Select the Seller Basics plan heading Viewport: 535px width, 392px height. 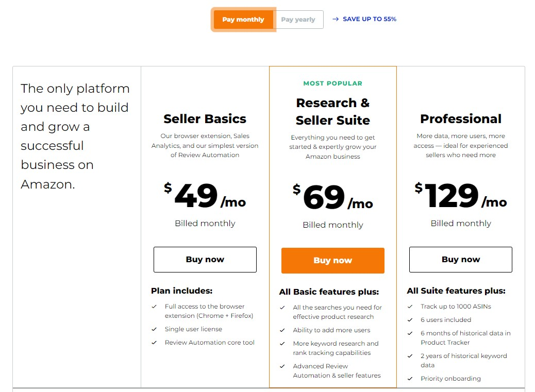[205, 118]
